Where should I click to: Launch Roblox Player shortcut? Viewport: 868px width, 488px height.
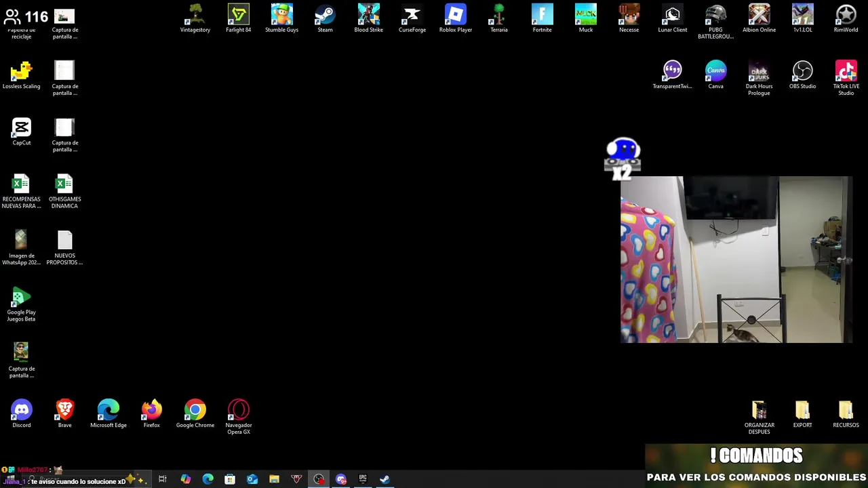pyautogui.click(x=456, y=18)
